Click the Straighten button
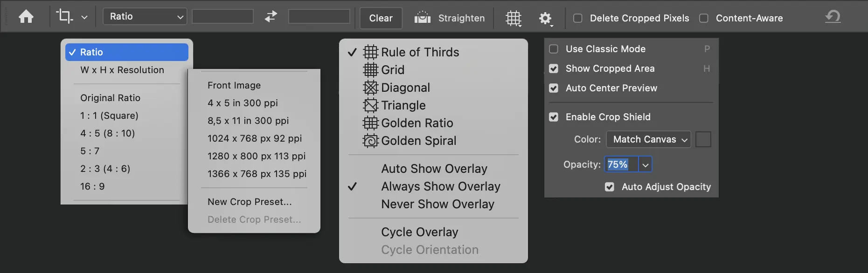 450,18
